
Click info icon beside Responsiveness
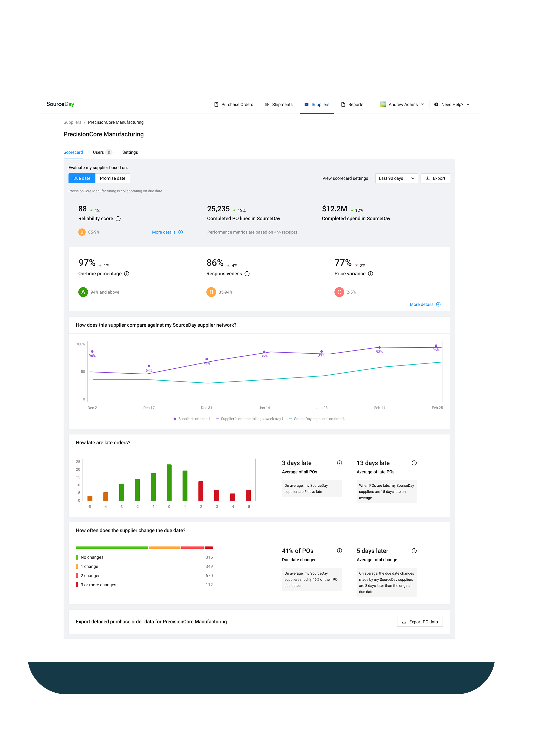tap(247, 274)
